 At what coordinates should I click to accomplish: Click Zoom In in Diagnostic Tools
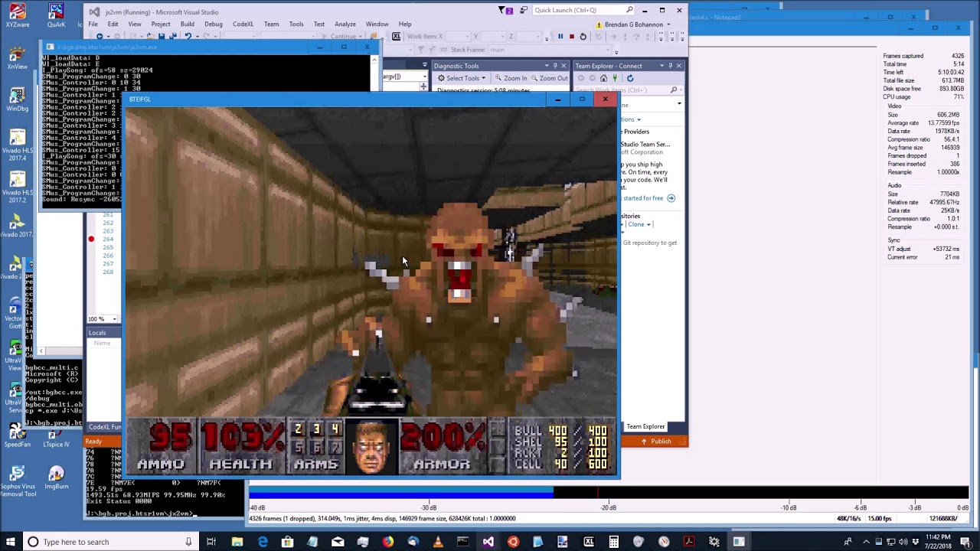coord(511,78)
